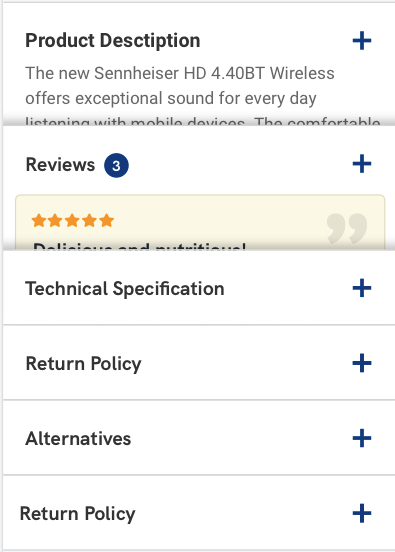
Task: Select the first orange star in the review
Action: (x=38, y=221)
